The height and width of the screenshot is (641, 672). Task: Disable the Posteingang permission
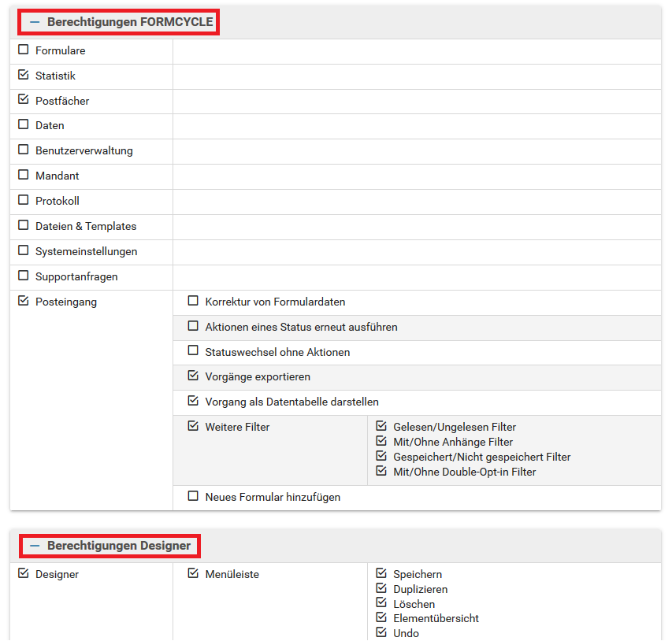click(23, 301)
